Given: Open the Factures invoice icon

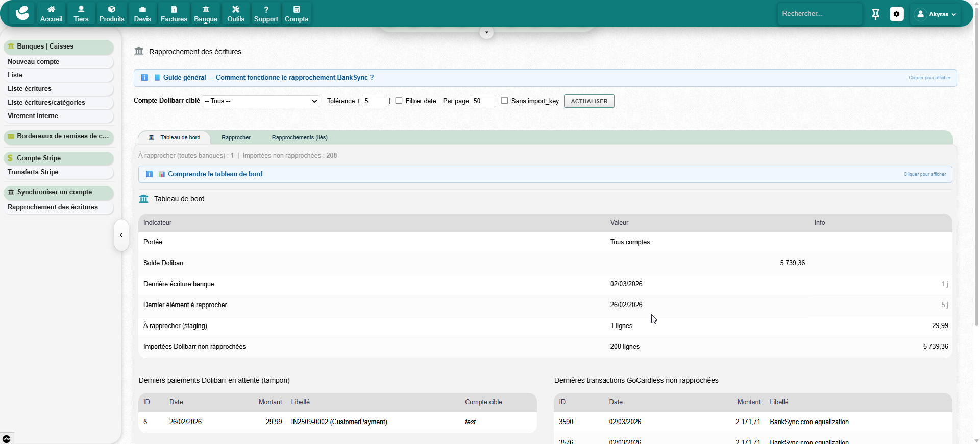Looking at the screenshot, I should [174, 10].
